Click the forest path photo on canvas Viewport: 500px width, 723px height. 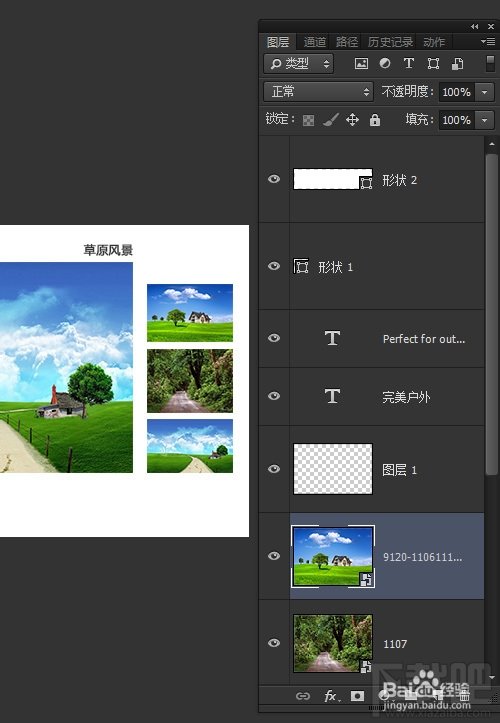190,381
